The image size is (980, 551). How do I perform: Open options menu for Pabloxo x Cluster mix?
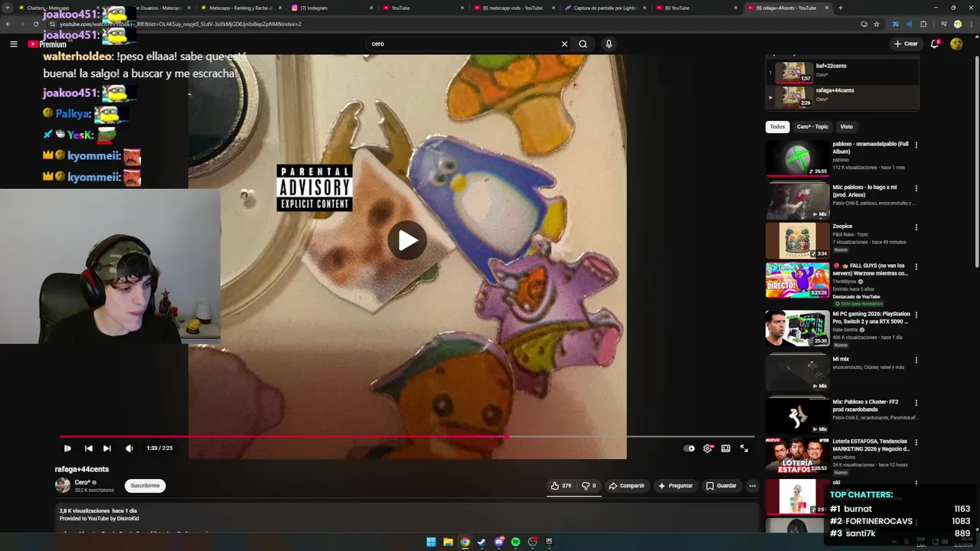pyautogui.click(x=916, y=403)
